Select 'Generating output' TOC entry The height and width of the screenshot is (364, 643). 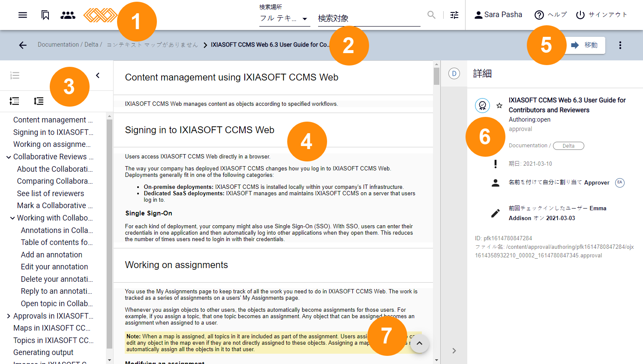coord(43,352)
